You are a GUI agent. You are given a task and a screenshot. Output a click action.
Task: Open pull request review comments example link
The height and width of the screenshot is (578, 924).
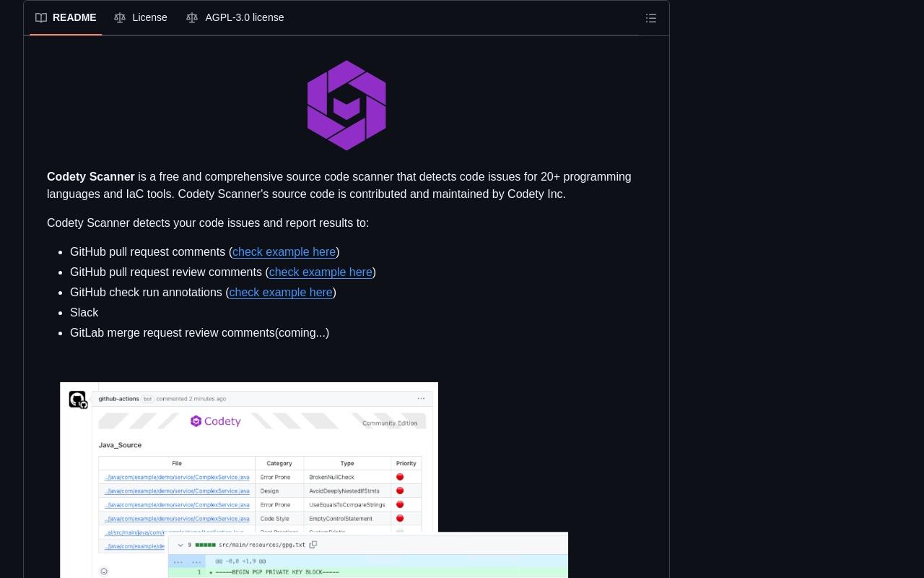click(321, 272)
